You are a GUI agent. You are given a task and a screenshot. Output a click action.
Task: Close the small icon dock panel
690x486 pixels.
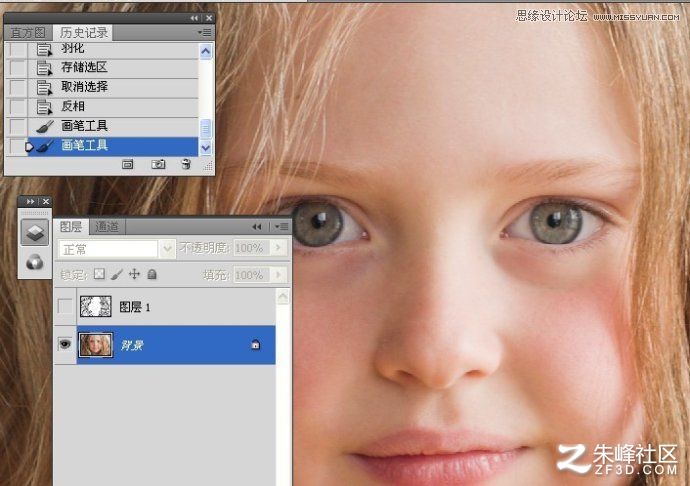[46, 202]
